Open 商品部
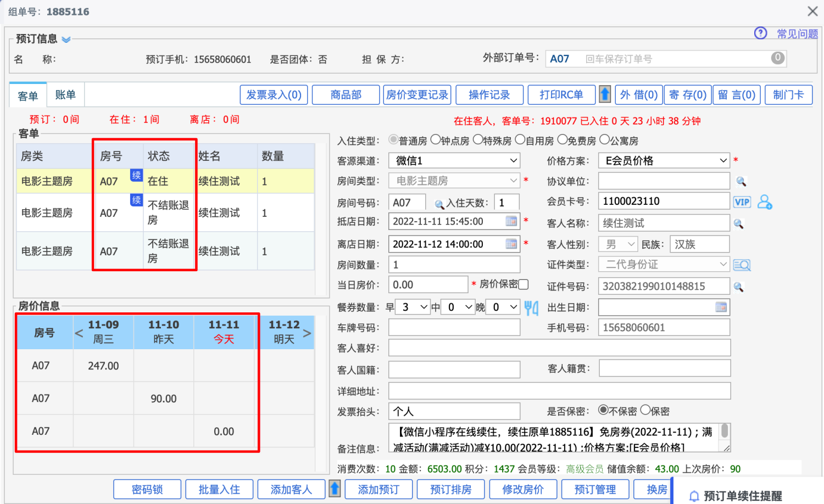The height and width of the screenshot is (504, 824). [x=346, y=94]
